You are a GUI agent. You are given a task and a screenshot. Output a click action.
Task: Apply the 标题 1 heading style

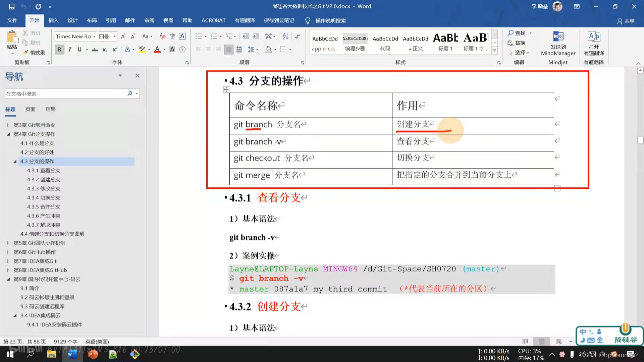pos(445,42)
